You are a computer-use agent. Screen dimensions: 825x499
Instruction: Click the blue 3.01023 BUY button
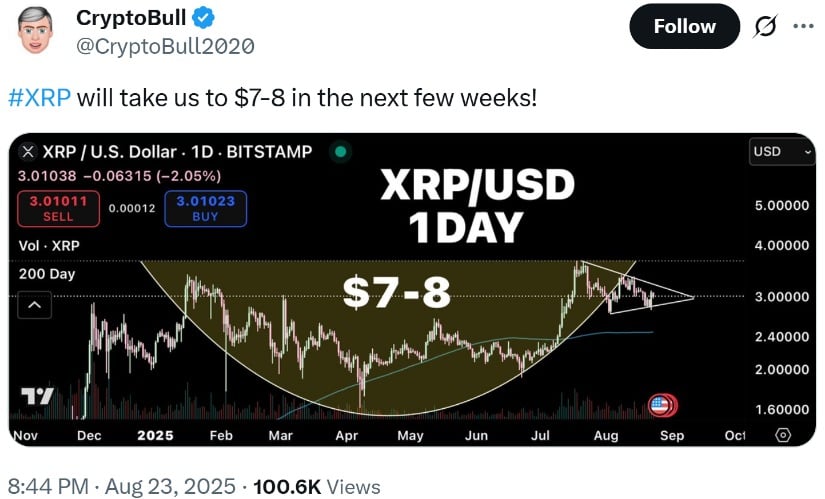(x=205, y=208)
